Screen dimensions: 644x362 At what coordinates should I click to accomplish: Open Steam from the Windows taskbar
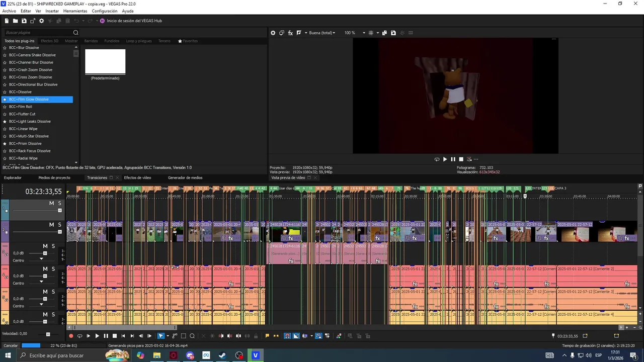222,355
